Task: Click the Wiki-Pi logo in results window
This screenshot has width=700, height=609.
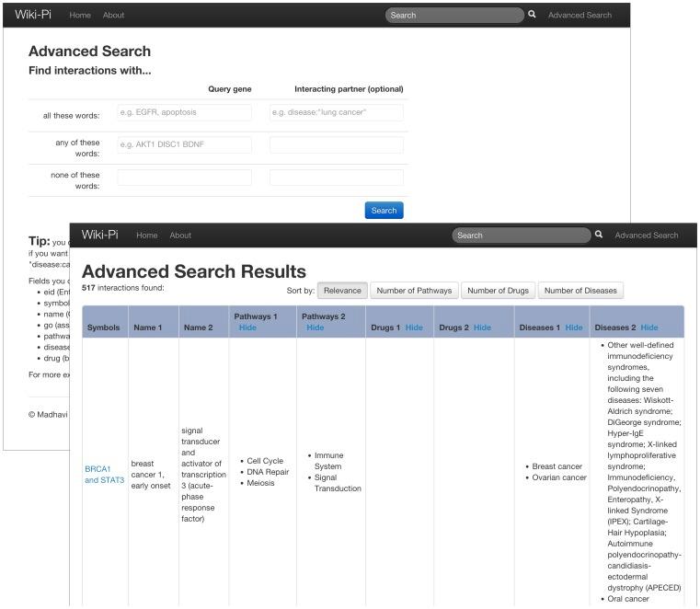Action: point(100,235)
